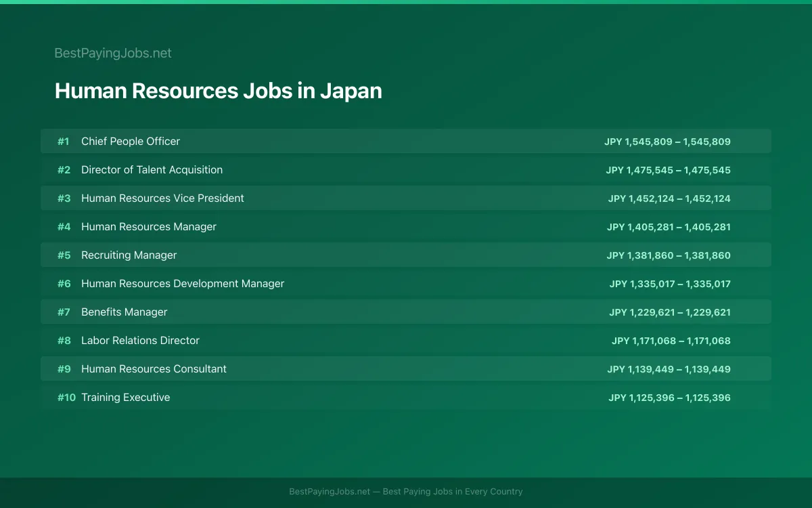
Task: Click the #2 rank number
Action: 64,170
